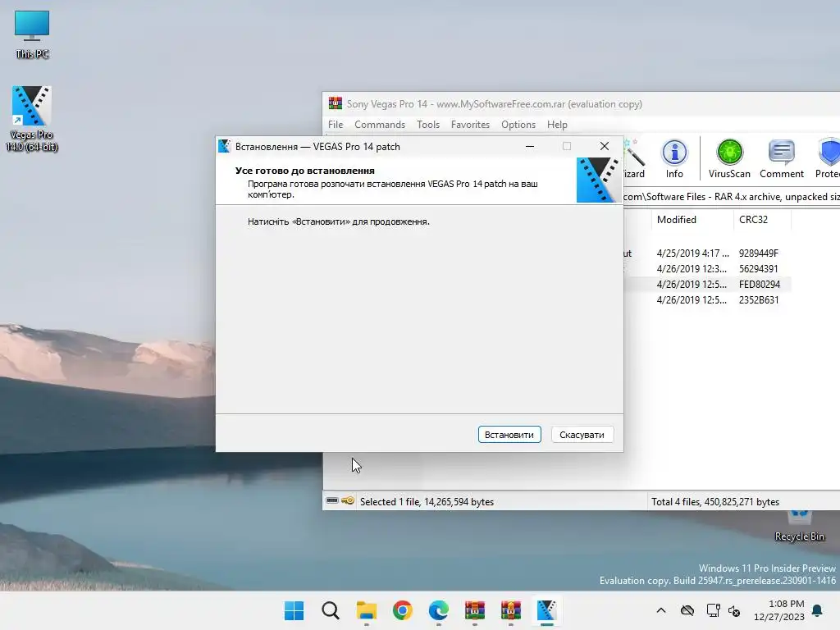
Task: Select the row with CRC32 56294391
Action: coord(707,268)
